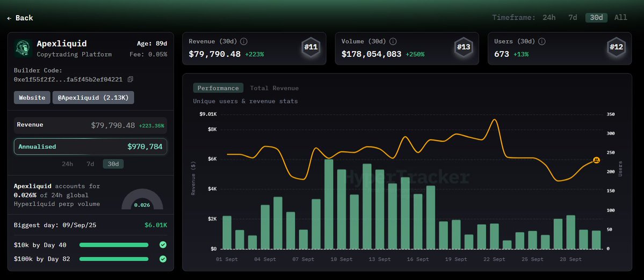Click the Copytrading Platform subtitle

tap(74, 54)
